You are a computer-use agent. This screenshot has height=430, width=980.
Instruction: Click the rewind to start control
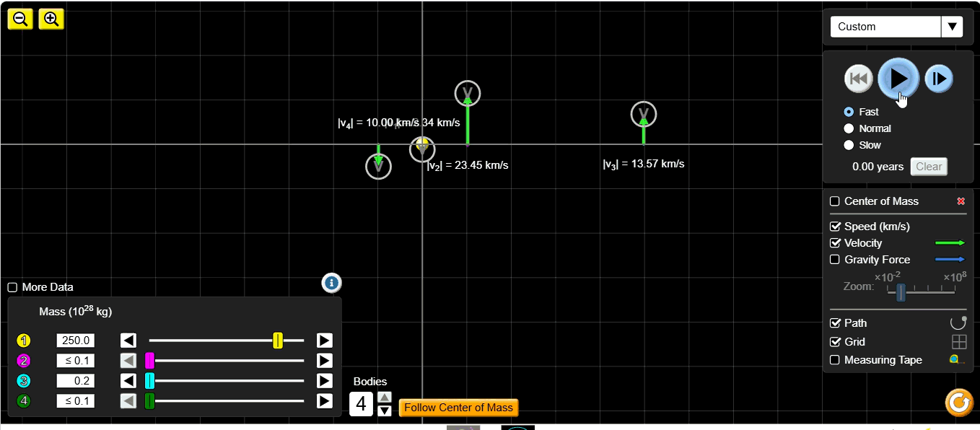coord(858,78)
